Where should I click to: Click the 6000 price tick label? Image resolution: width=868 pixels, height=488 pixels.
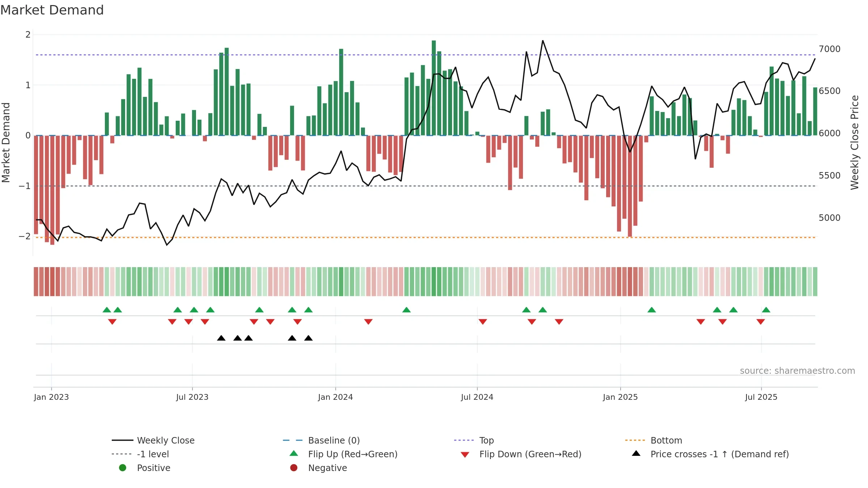coord(830,133)
